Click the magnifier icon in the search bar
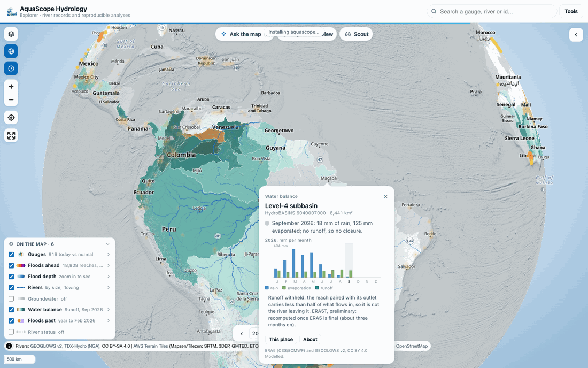The height and width of the screenshot is (368, 588). coord(434,12)
